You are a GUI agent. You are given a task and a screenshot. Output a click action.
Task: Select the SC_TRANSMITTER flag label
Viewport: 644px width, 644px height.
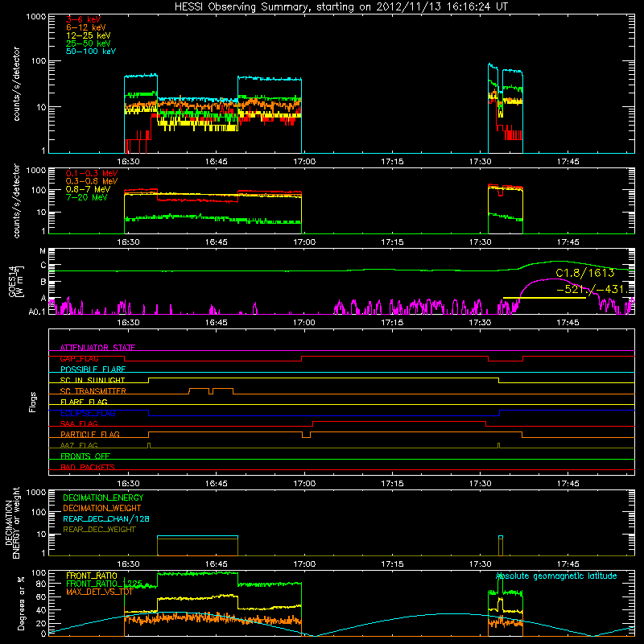(x=93, y=391)
